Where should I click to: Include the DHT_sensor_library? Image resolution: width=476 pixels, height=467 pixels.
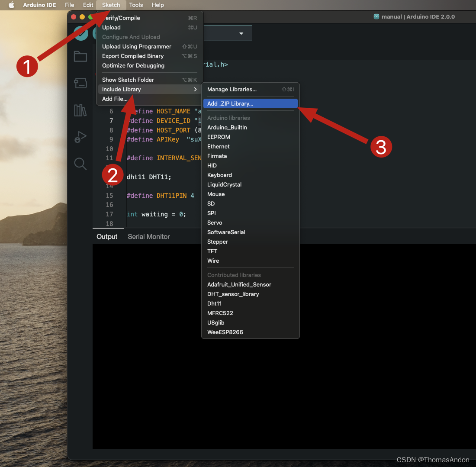click(251, 294)
